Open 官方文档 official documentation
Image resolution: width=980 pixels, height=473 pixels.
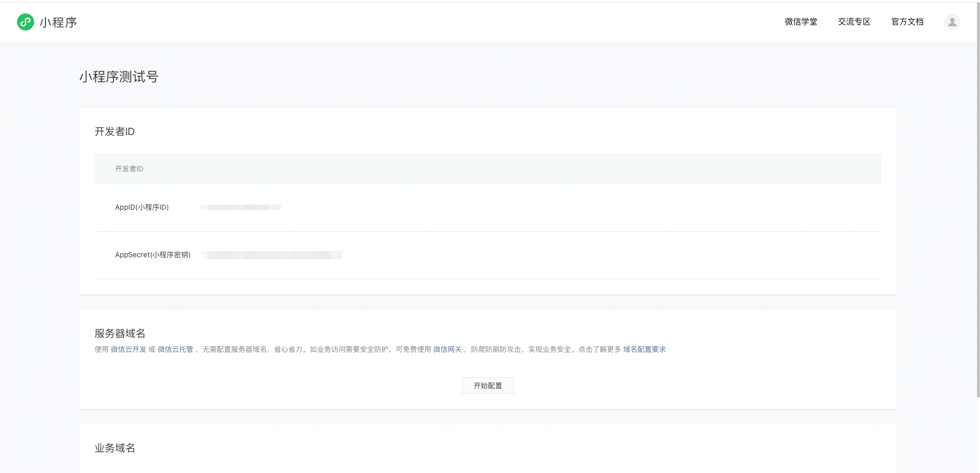pyautogui.click(x=907, y=22)
